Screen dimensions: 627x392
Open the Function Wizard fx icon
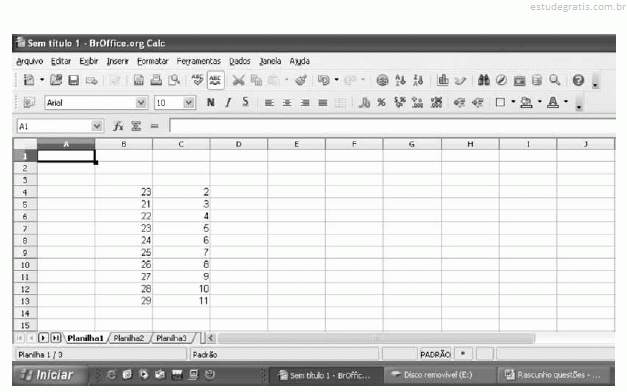coord(118,126)
